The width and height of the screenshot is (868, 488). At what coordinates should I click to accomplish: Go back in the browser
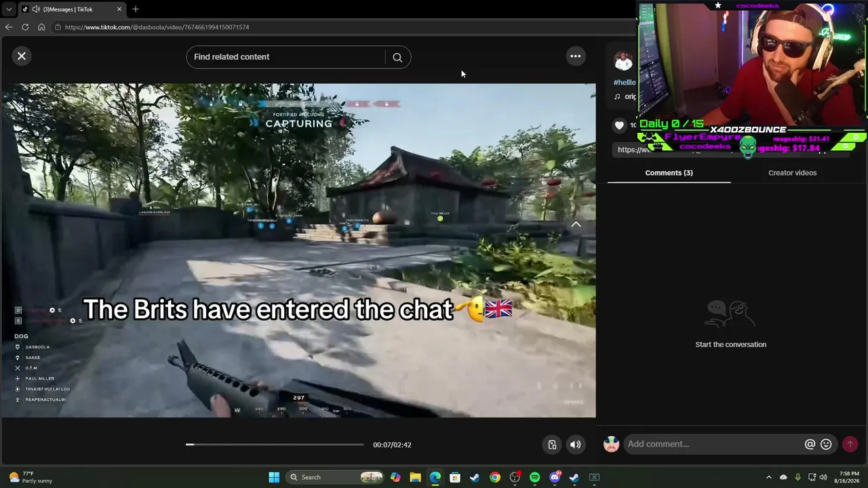tap(9, 27)
